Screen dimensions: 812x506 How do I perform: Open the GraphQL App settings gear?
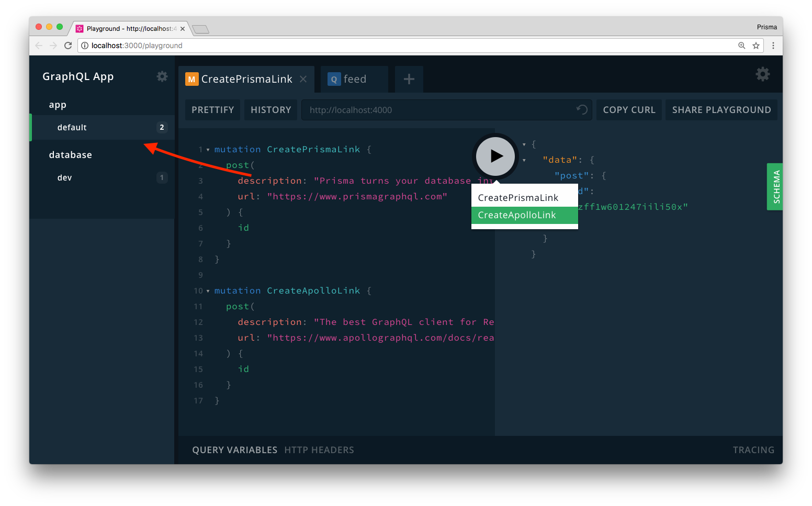coord(162,76)
